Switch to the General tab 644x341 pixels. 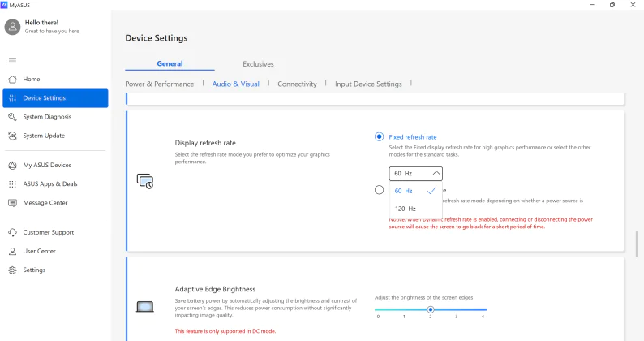pyautogui.click(x=170, y=64)
